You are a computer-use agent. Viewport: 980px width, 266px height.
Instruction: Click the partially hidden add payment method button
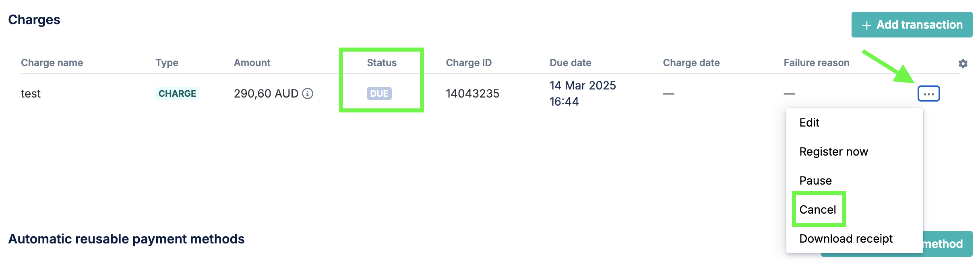(948, 244)
